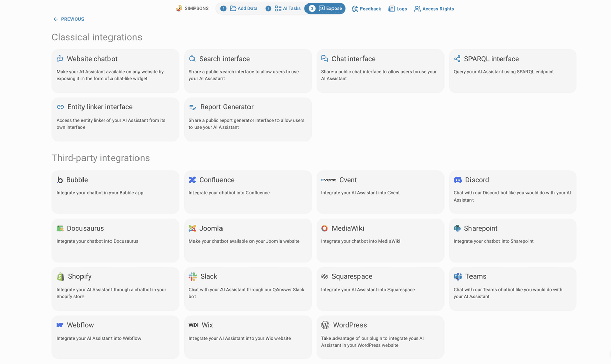Click the Shopify bag icon

click(x=60, y=276)
